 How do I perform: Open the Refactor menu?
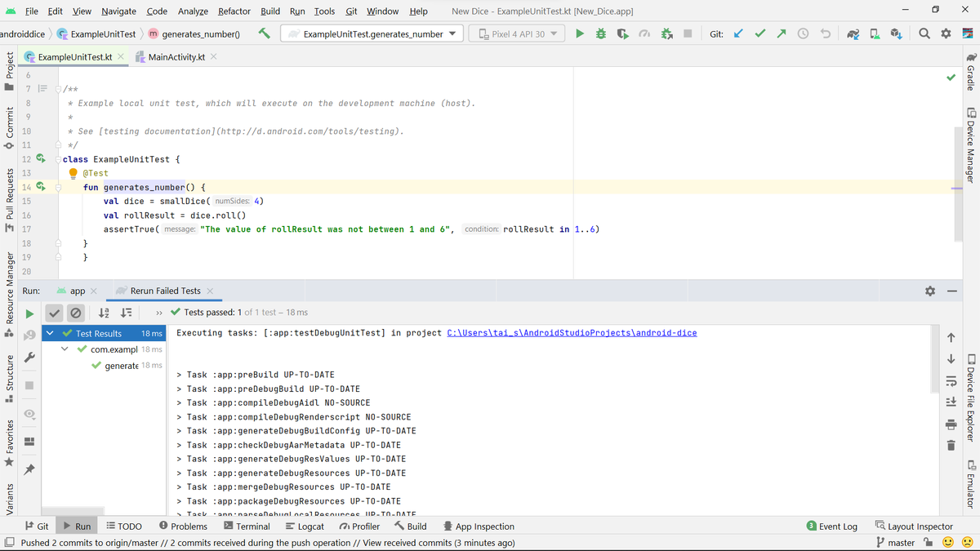click(x=234, y=11)
